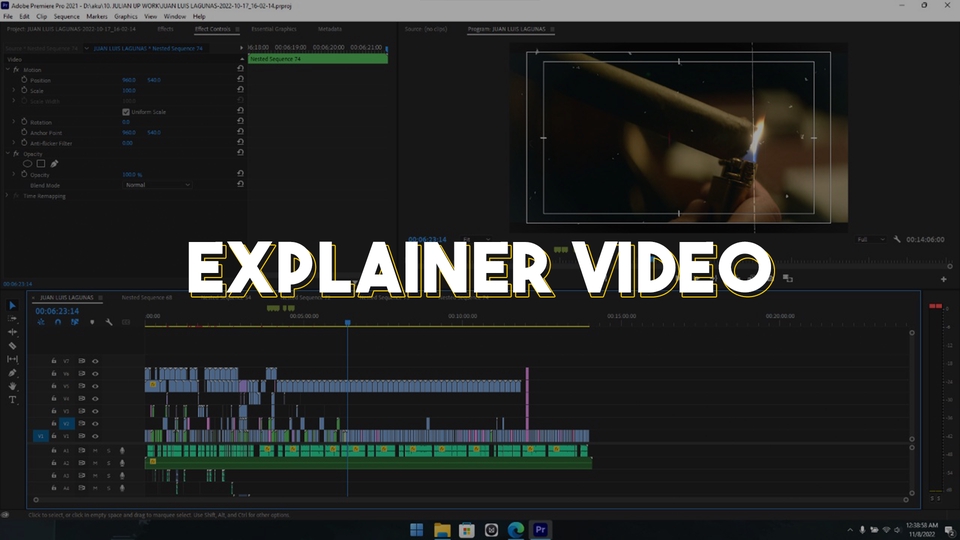Open the File menu
Screen dimensions: 960x540
pos(8,17)
